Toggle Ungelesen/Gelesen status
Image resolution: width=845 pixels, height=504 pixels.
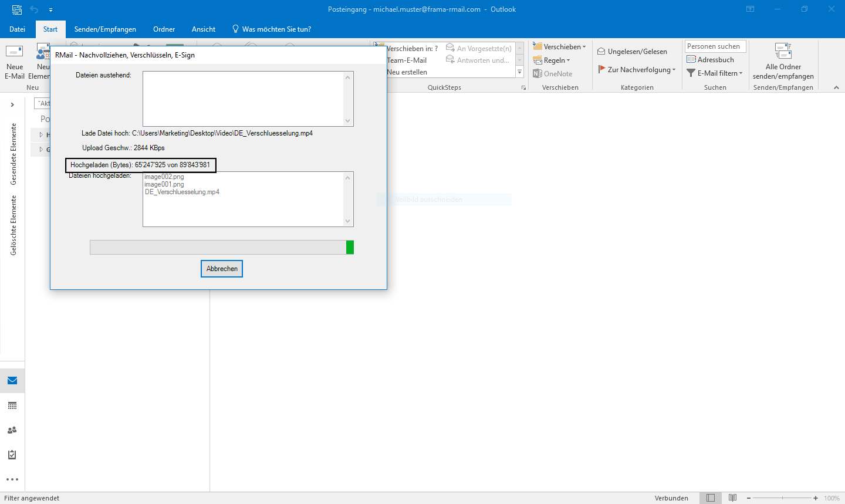(x=632, y=52)
